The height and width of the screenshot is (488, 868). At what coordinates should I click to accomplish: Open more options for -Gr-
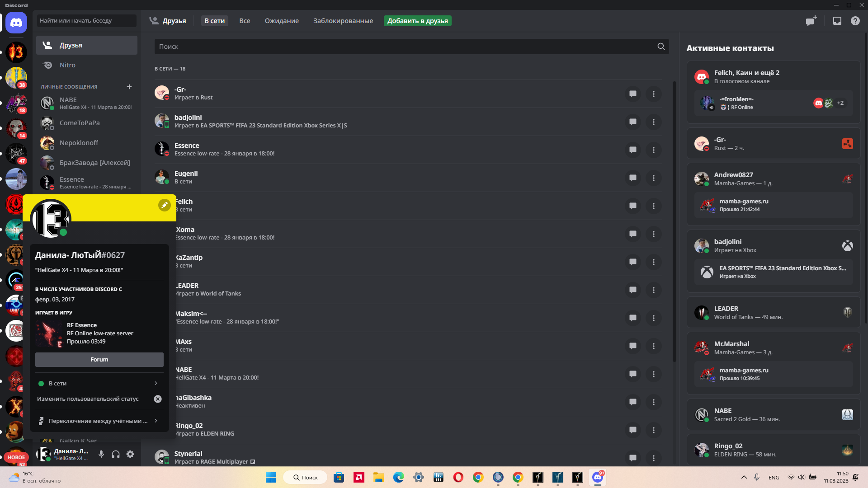pyautogui.click(x=654, y=94)
